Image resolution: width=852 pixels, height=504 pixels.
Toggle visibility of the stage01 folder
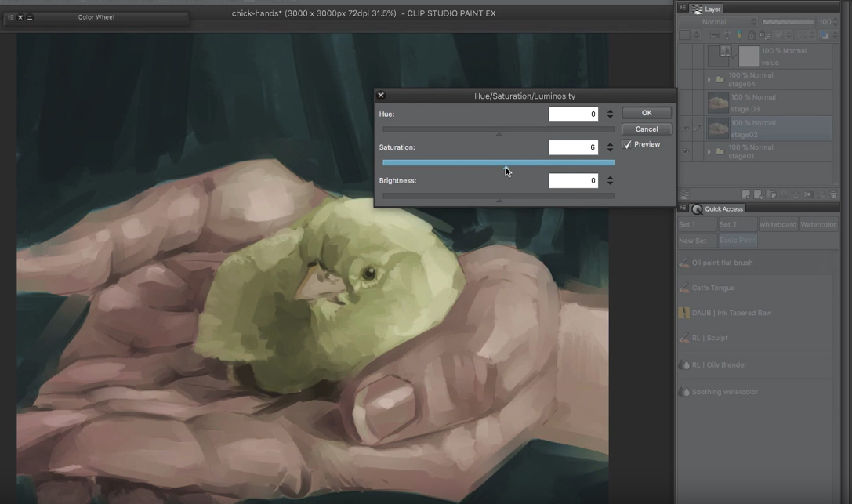click(x=685, y=152)
